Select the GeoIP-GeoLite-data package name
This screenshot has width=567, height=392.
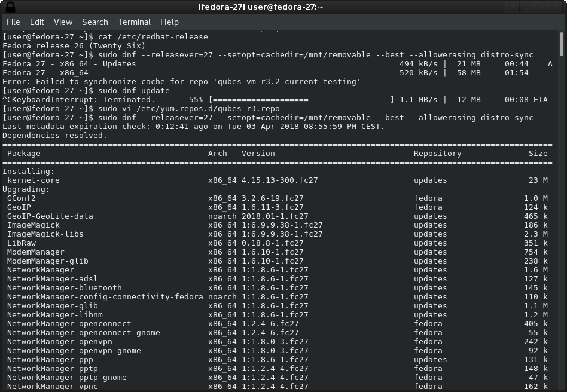(50, 216)
